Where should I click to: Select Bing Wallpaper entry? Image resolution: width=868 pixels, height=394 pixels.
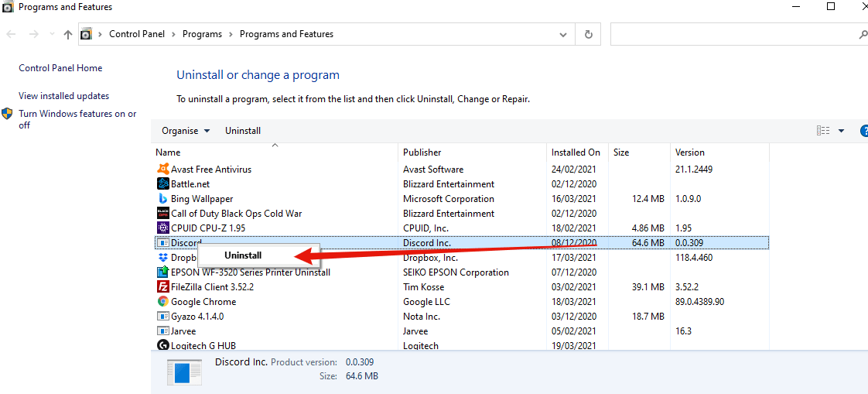(202, 198)
